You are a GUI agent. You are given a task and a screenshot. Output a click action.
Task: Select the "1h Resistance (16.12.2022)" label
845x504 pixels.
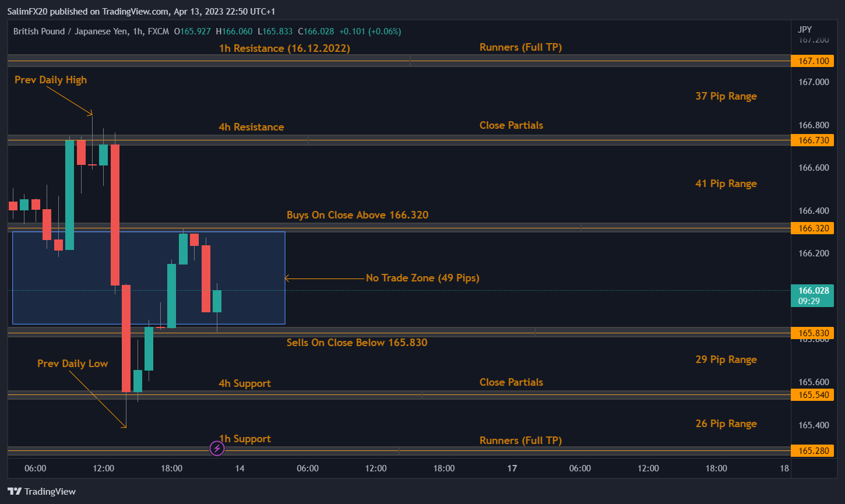[x=284, y=48]
